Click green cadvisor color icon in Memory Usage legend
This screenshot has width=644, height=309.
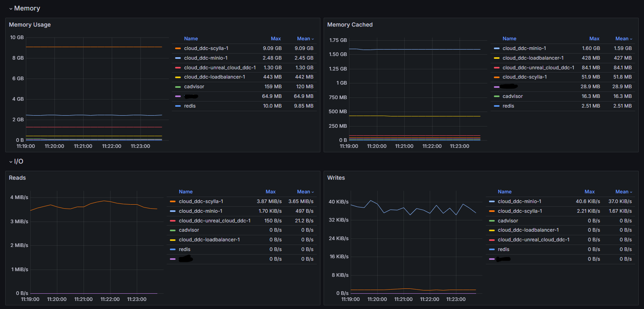pos(178,87)
